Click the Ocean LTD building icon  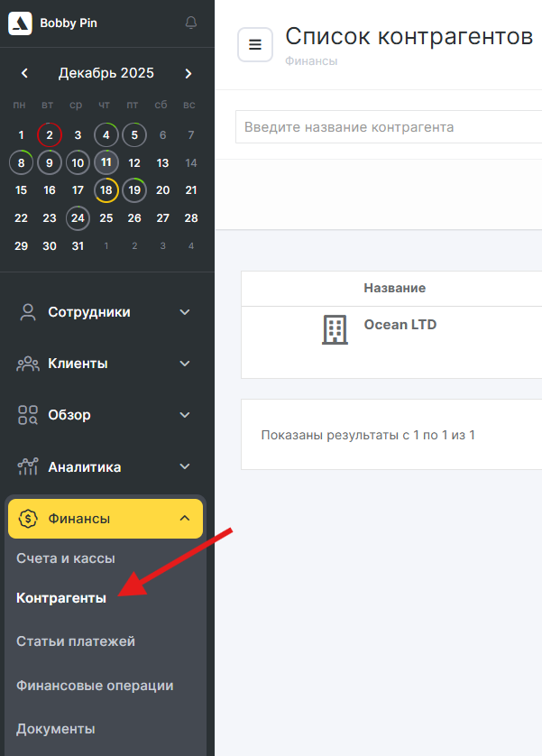335,330
